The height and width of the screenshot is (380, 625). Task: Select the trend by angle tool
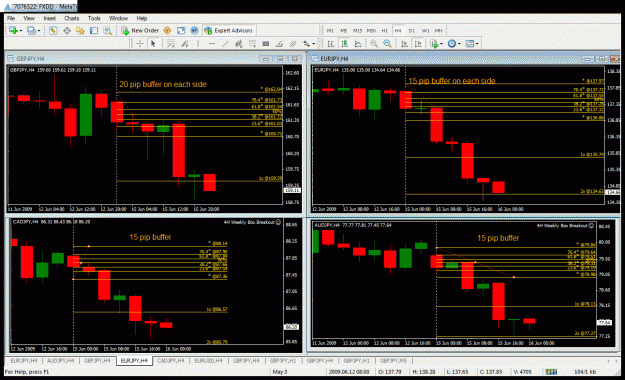click(x=279, y=44)
